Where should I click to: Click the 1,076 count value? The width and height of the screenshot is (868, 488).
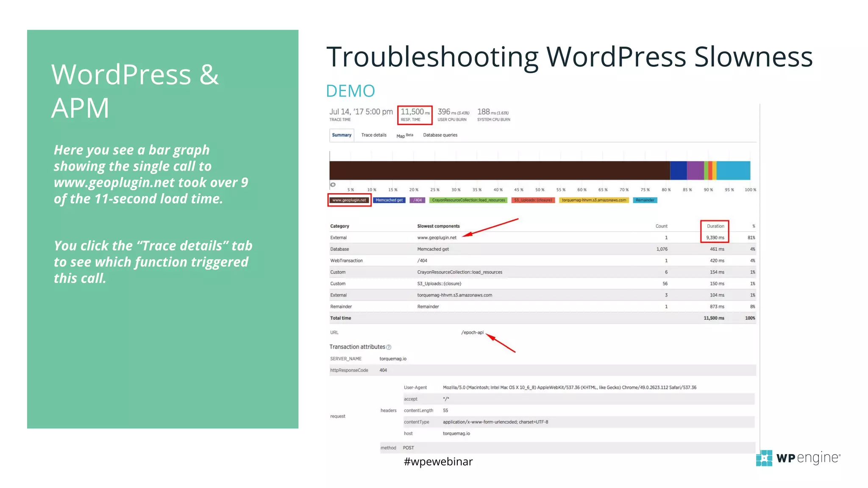(662, 249)
